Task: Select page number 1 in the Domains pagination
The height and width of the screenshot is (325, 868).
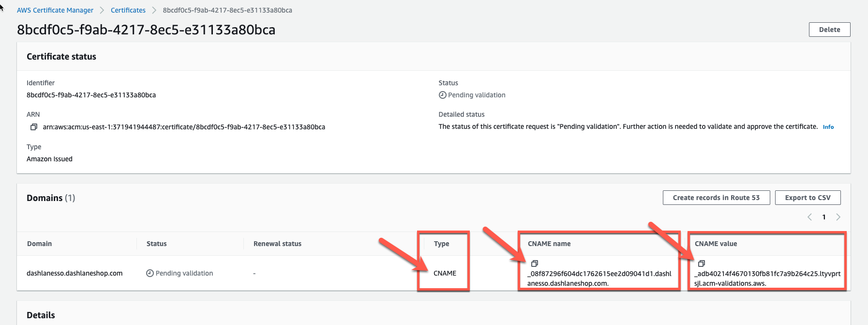Action: [x=824, y=217]
